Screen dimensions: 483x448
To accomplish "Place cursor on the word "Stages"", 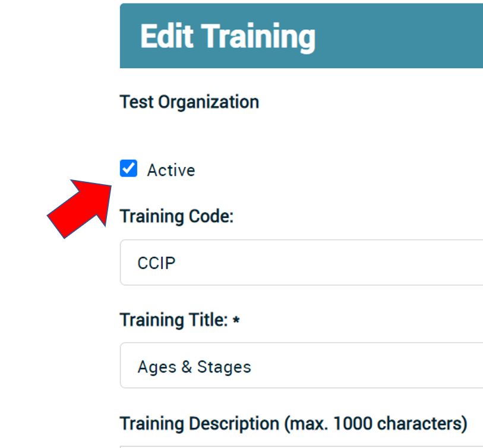I will [225, 367].
